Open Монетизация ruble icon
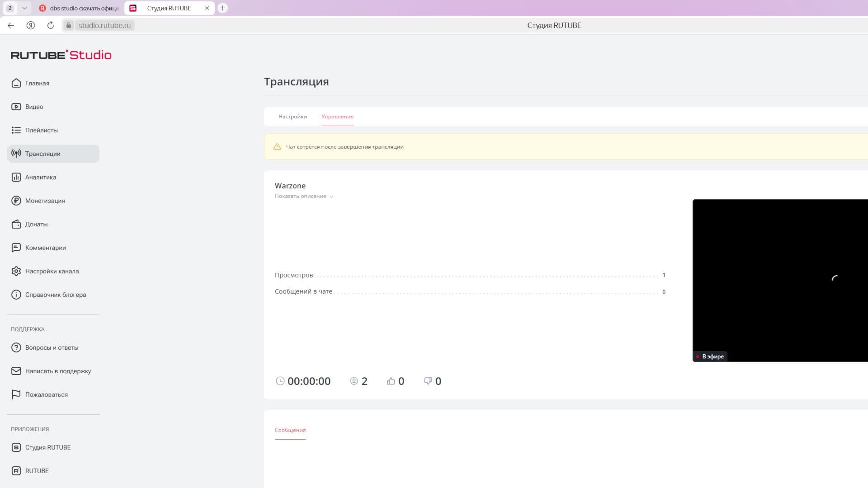This screenshot has width=868, height=488. pyautogui.click(x=16, y=201)
